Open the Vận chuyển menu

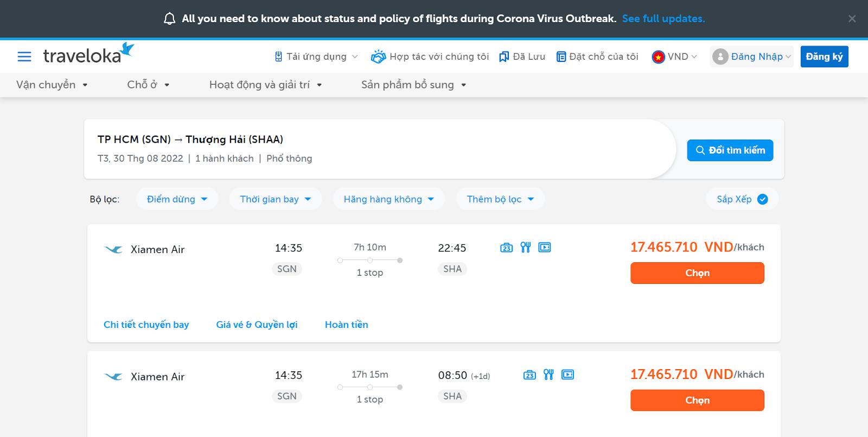52,85
